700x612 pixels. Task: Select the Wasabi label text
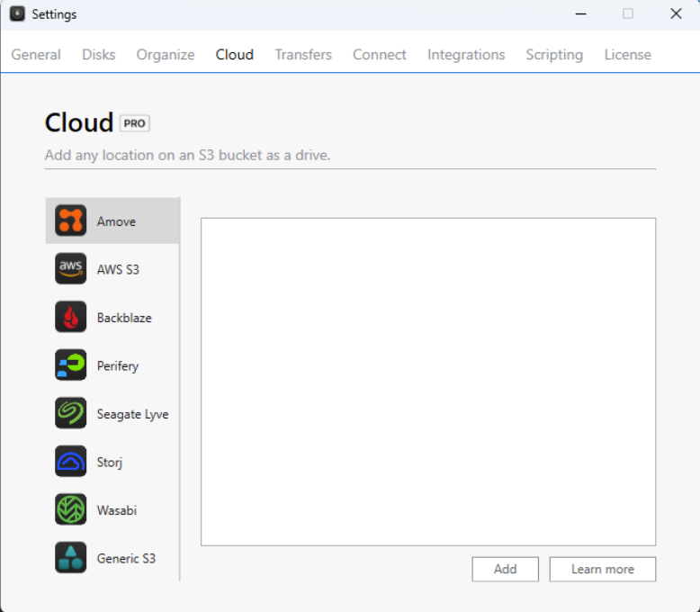[x=117, y=510]
